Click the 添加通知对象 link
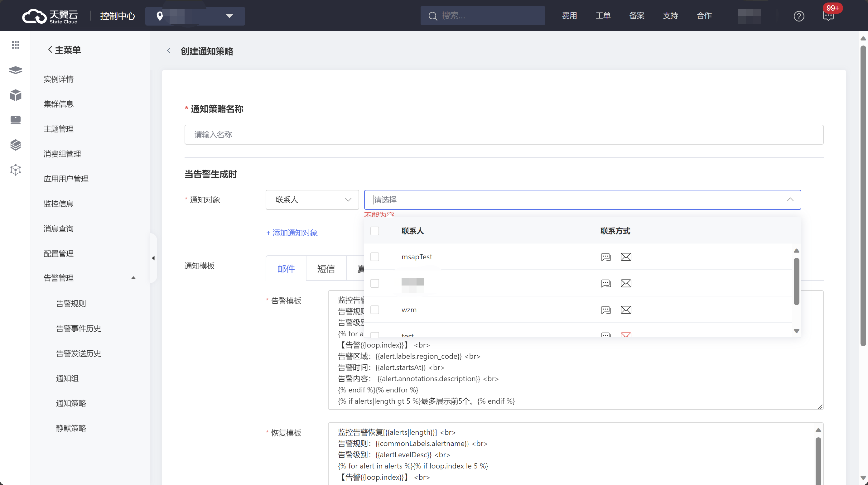 [292, 233]
